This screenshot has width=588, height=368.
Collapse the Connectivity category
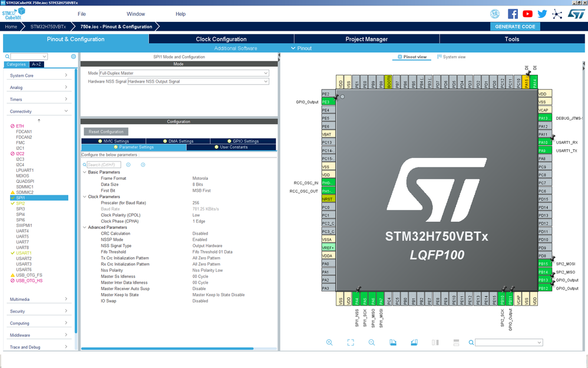pos(38,111)
